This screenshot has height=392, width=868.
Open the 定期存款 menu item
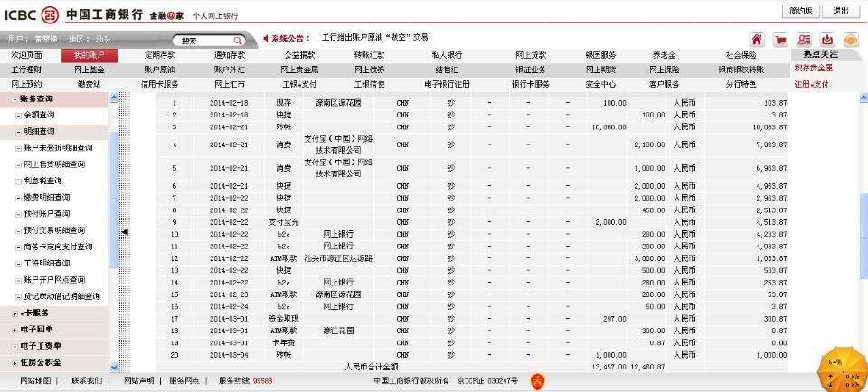tap(160, 55)
